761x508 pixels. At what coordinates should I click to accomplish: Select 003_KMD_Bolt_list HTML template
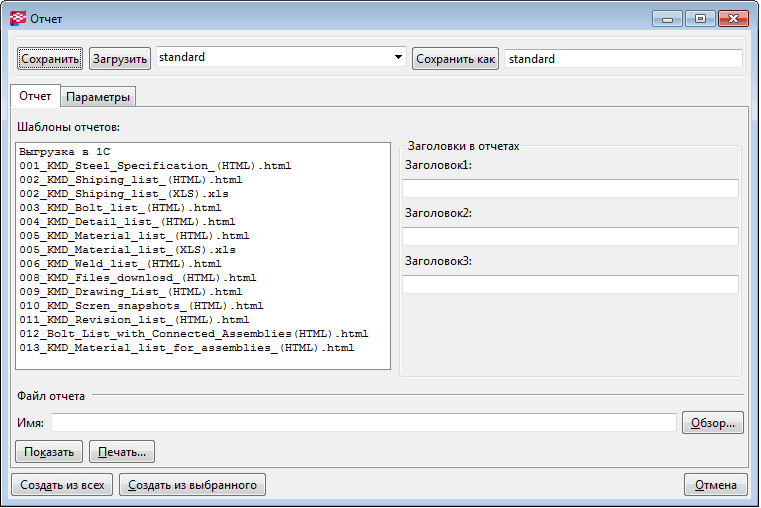click(120, 207)
